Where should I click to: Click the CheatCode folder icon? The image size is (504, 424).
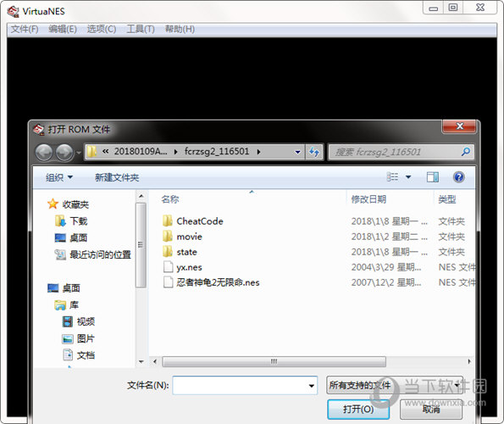(x=168, y=221)
